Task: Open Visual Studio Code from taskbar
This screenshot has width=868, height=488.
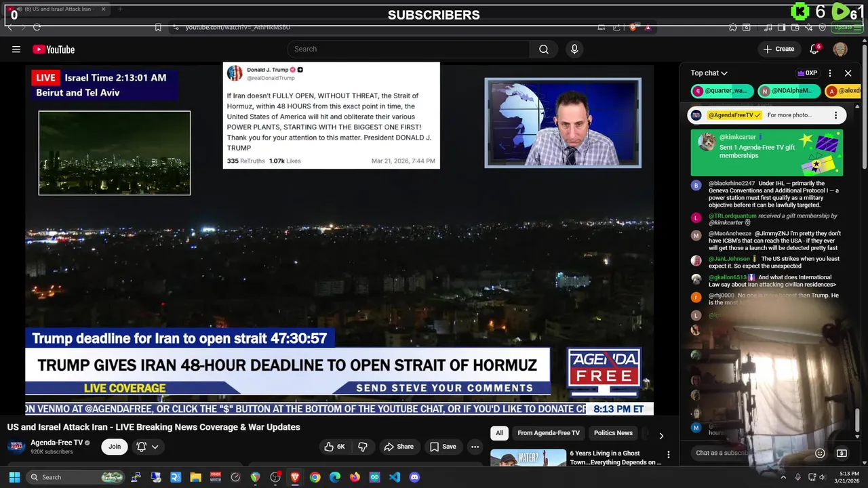Action: pyautogui.click(x=395, y=477)
